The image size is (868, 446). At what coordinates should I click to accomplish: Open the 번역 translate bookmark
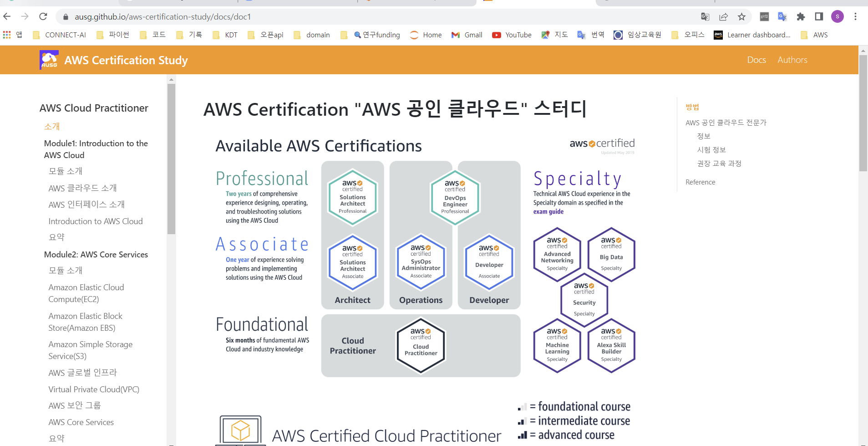(591, 35)
